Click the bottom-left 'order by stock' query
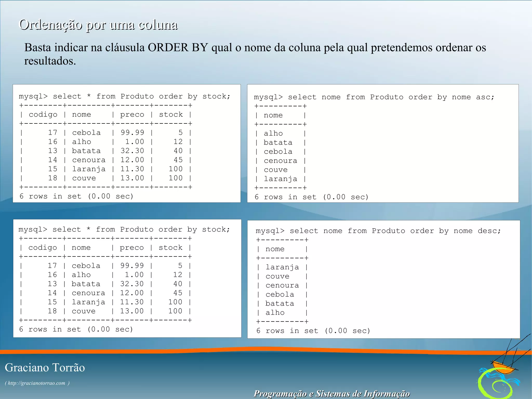Viewport: 532px width, 399px height. (x=124, y=230)
